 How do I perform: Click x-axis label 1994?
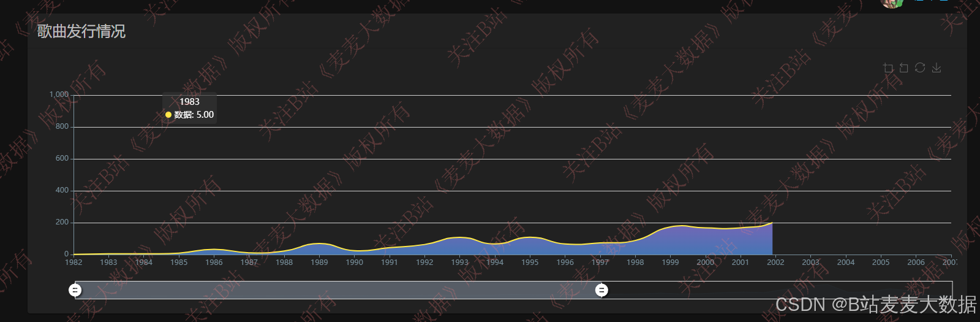tap(495, 262)
